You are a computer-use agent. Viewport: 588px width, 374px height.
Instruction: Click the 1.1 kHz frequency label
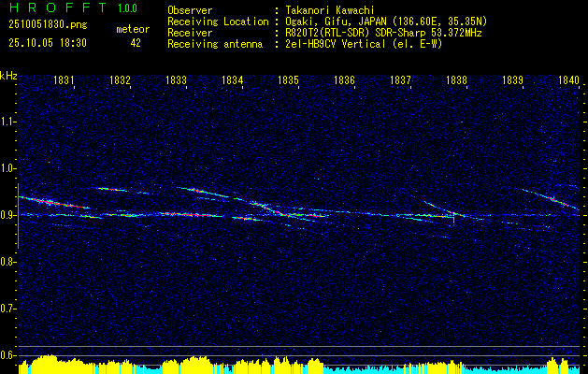pyautogui.click(x=7, y=122)
